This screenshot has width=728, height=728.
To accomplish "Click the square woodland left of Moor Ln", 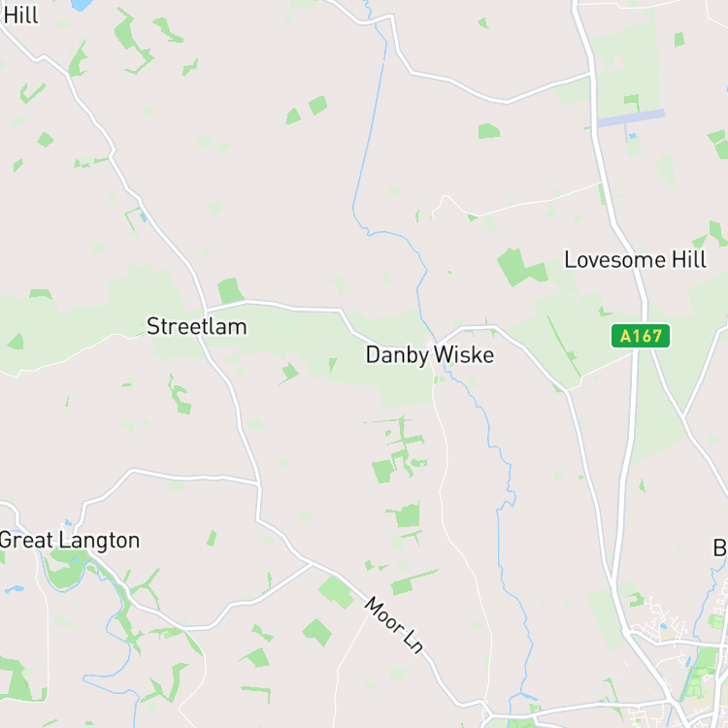I will coord(336,592).
